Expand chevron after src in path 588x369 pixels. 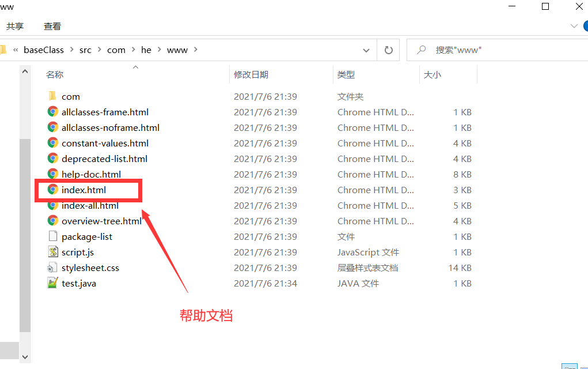point(100,50)
